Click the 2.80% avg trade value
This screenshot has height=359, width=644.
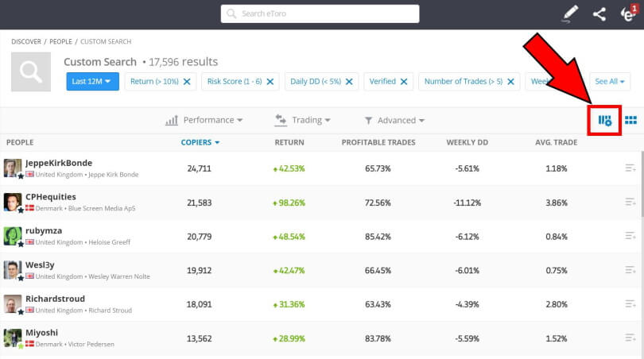coord(556,304)
